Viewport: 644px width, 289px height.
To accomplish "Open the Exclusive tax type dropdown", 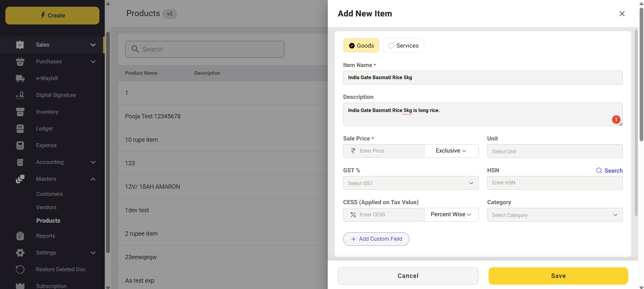I will coord(451,151).
